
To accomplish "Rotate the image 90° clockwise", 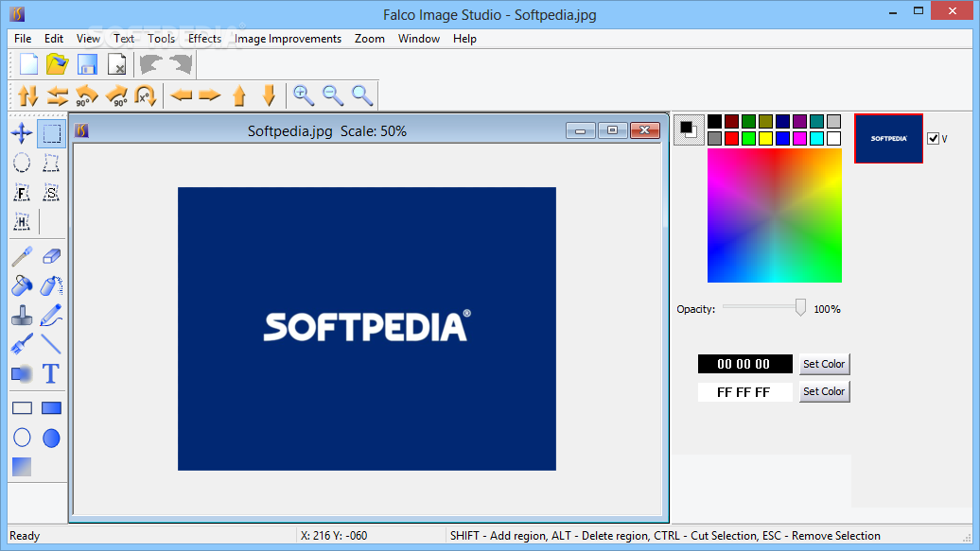I will tap(117, 95).
